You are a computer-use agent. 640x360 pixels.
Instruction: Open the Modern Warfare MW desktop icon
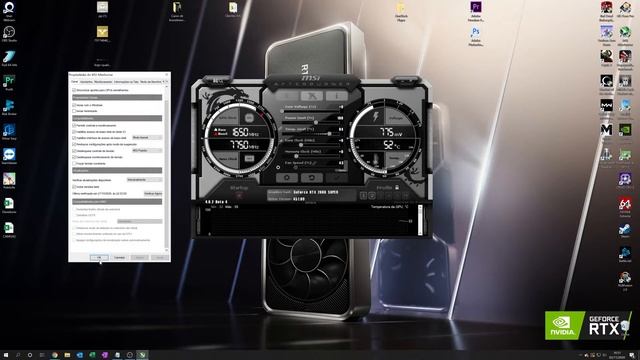point(607,105)
